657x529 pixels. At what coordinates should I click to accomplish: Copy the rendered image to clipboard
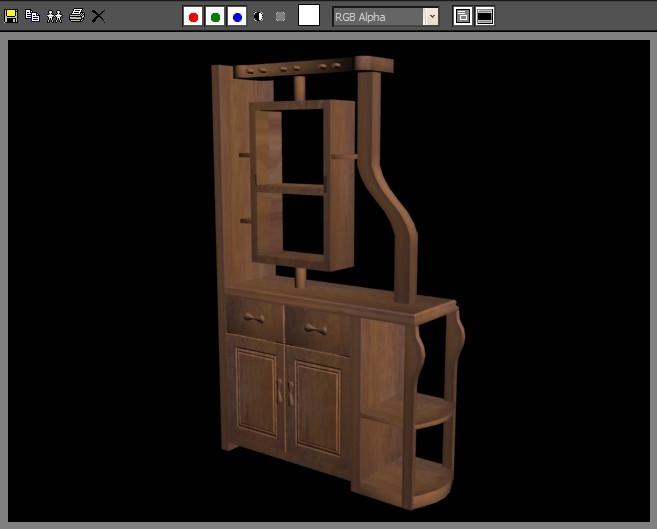point(32,16)
